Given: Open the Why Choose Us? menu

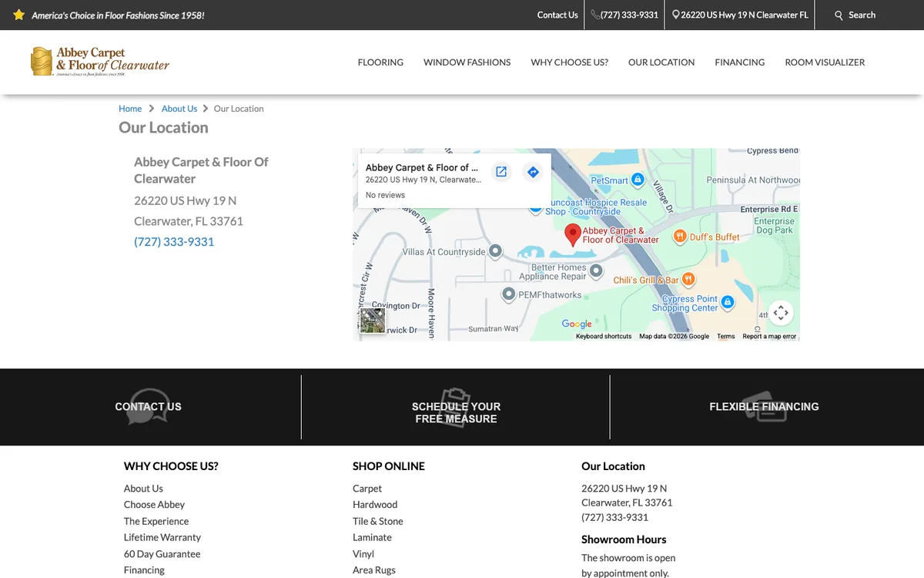Looking at the screenshot, I should tap(569, 62).
